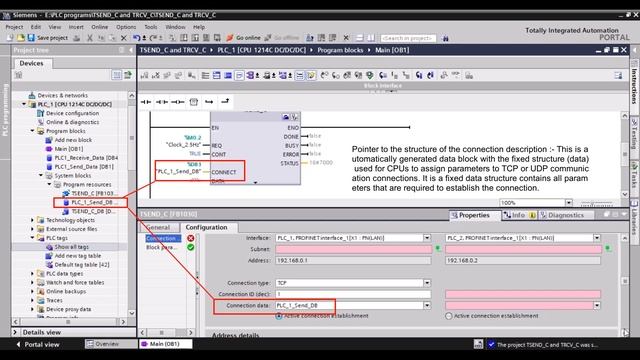Collapse the PLC_1 [CPU 1214C DC/DC/DC] tree node

click(x=24, y=104)
